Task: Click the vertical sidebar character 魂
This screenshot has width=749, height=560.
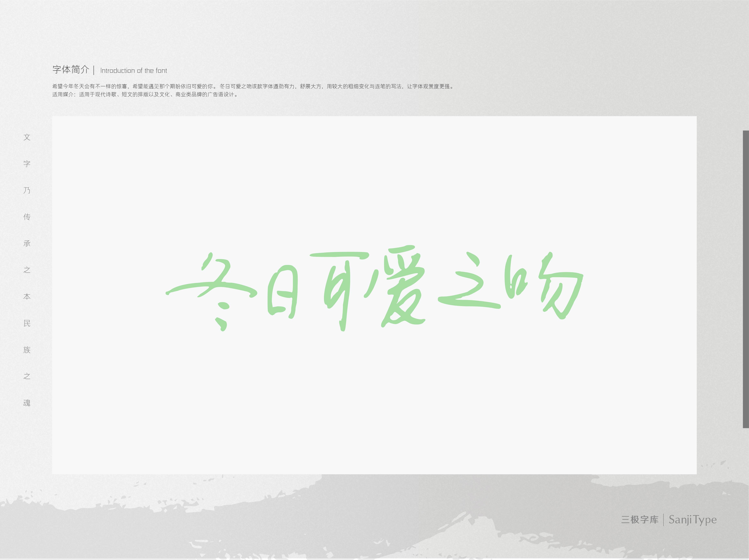Action: click(x=27, y=403)
